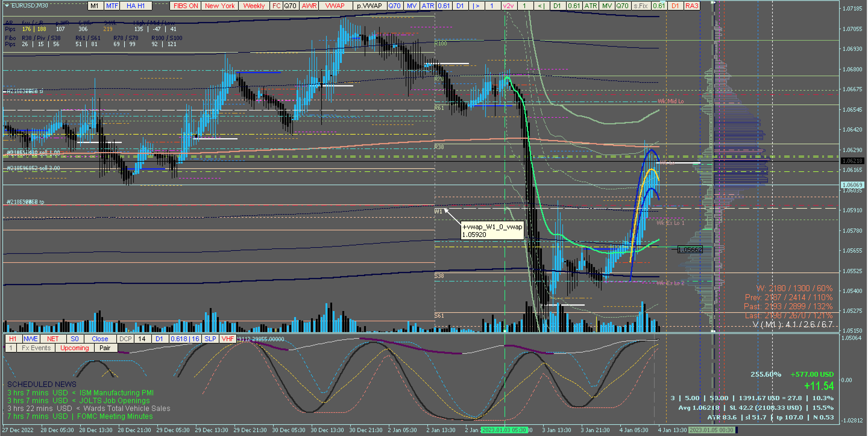Click the 1.05662 price level label

tap(690, 250)
